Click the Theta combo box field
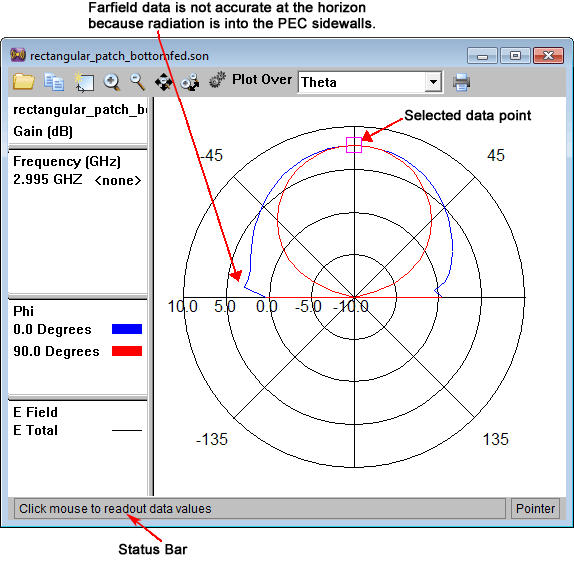The image size is (574, 565). pos(370,82)
